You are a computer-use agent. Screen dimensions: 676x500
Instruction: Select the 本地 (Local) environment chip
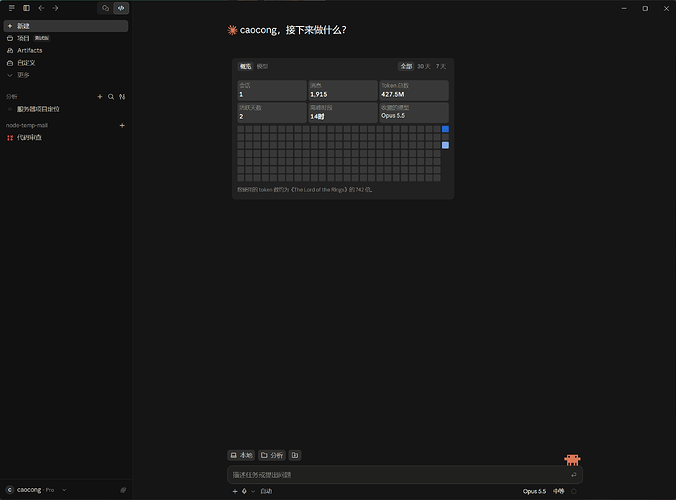coord(241,455)
